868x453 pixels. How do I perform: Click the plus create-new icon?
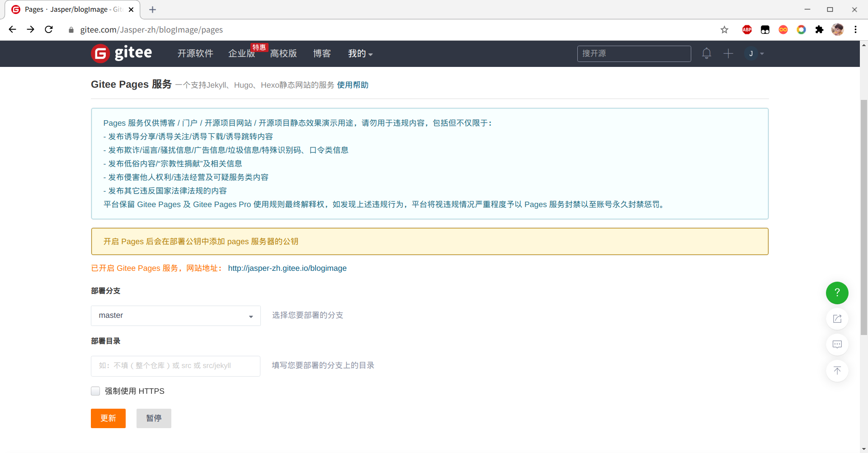[x=728, y=53]
